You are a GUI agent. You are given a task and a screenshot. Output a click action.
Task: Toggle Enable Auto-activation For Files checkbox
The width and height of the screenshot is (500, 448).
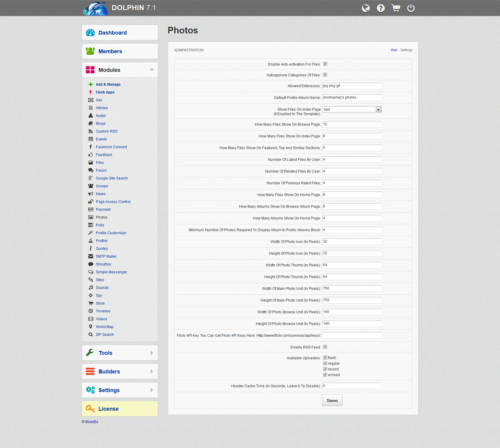[325, 64]
